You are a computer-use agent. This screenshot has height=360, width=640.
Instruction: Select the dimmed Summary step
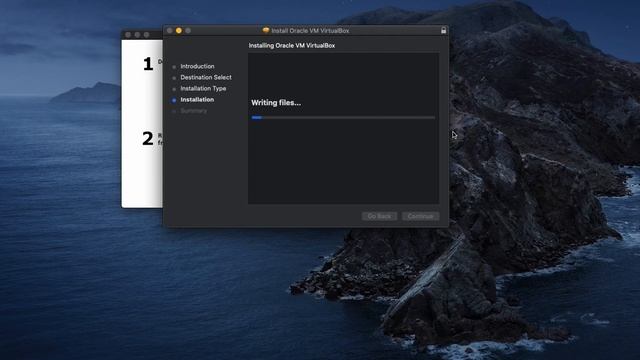(193, 111)
